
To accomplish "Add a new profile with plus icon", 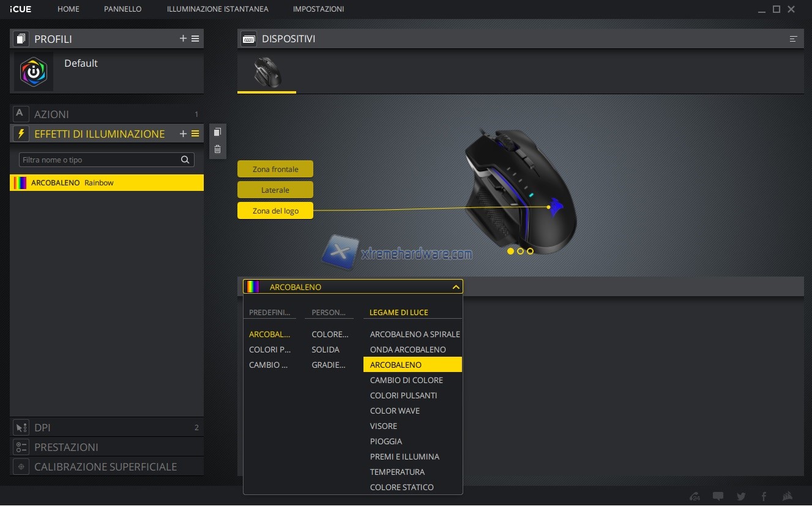I will 183,39.
